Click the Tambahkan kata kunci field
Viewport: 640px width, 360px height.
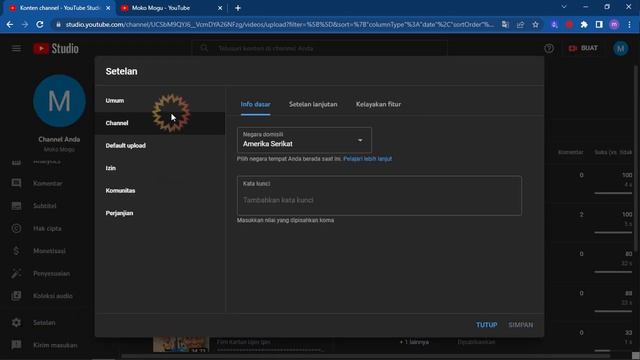tap(379, 196)
